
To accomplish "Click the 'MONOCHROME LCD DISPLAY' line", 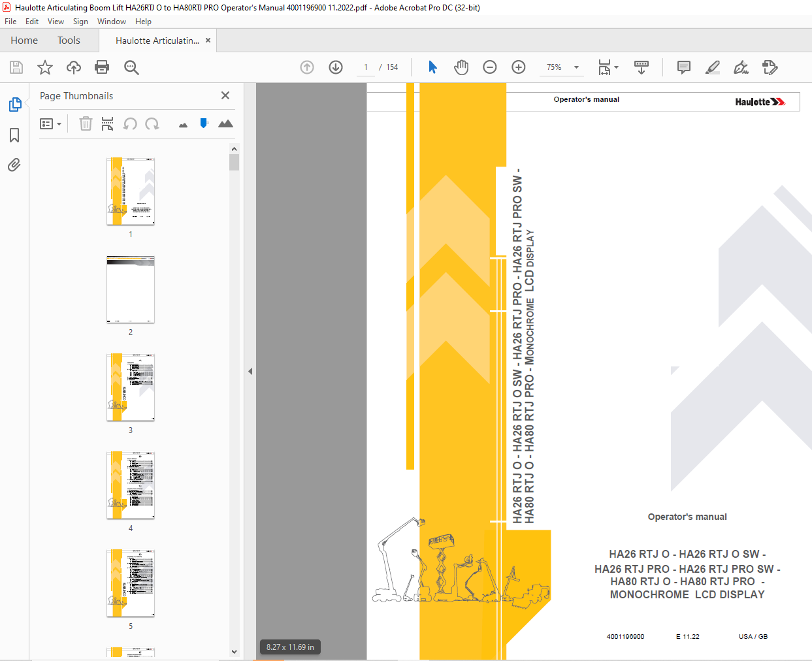I will click(x=687, y=594).
